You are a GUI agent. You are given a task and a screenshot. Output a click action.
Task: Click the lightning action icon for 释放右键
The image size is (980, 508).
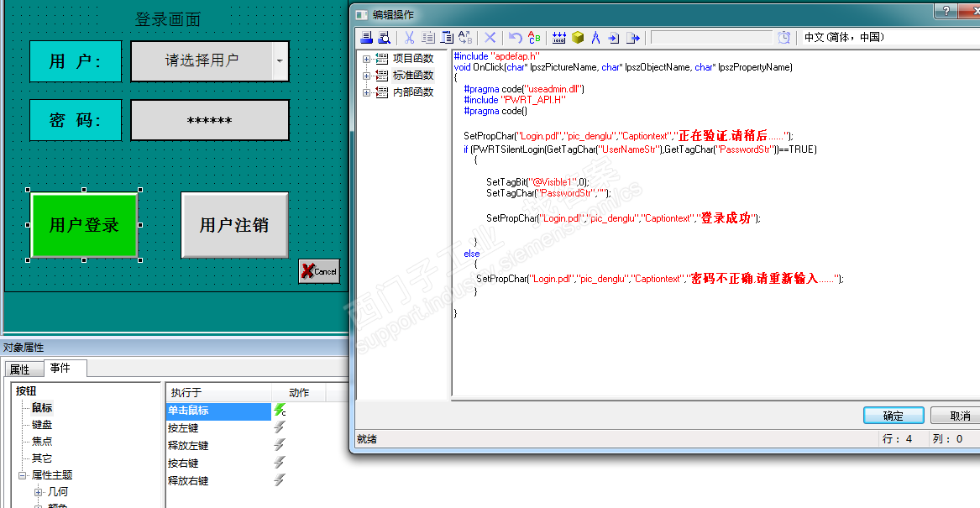point(280,480)
